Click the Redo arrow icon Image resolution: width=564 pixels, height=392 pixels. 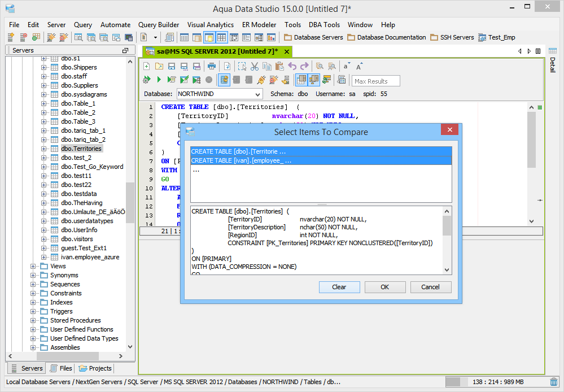click(x=304, y=66)
